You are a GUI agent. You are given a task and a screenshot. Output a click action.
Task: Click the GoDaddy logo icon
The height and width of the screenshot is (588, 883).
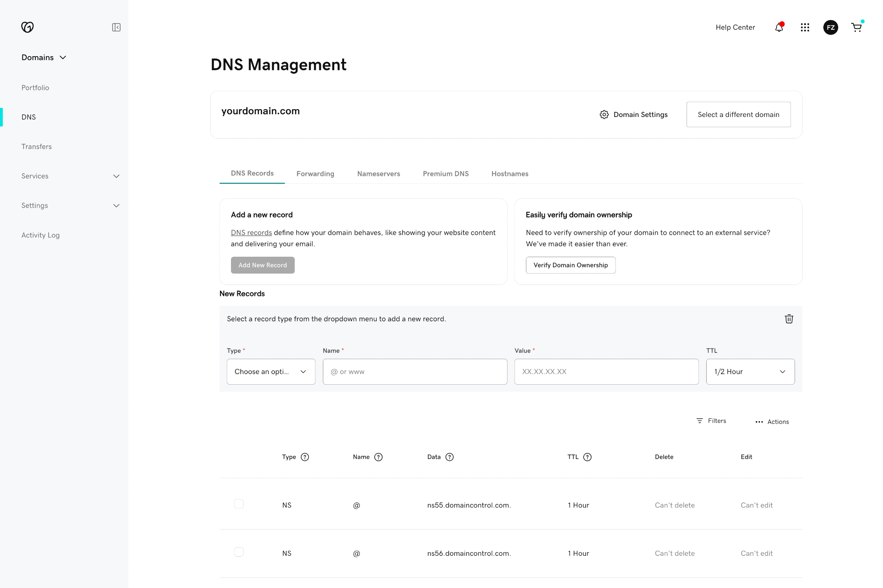click(x=27, y=27)
